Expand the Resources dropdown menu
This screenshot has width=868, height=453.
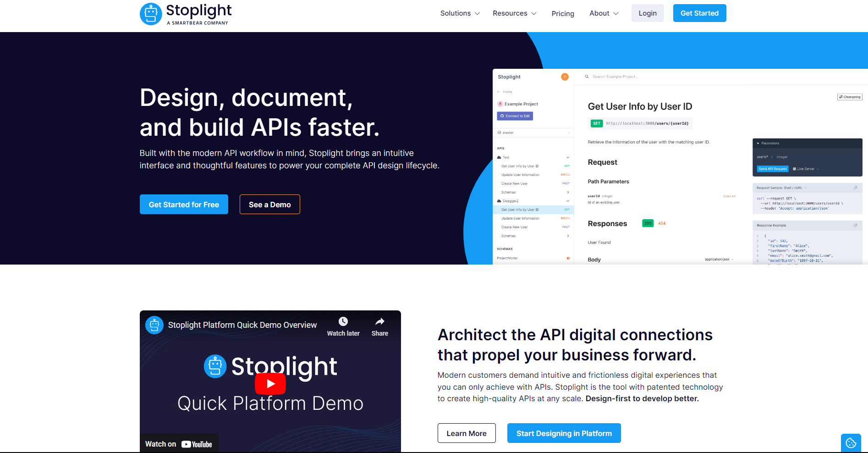click(514, 13)
